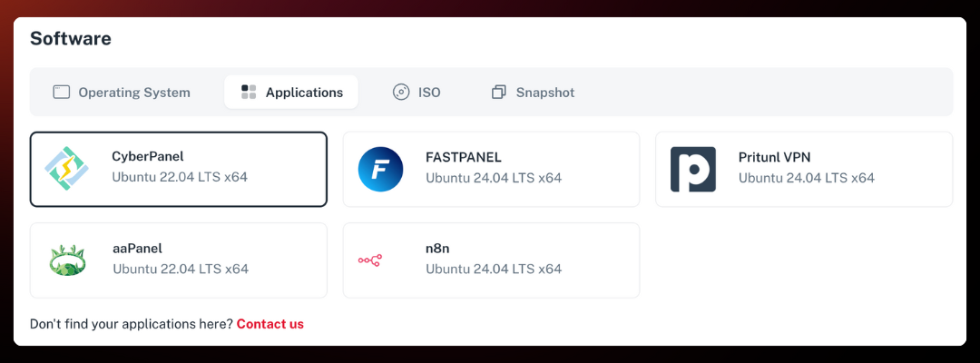Open the ISO tab
Image resolution: width=980 pixels, height=363 pixels.
pos(429,93)
